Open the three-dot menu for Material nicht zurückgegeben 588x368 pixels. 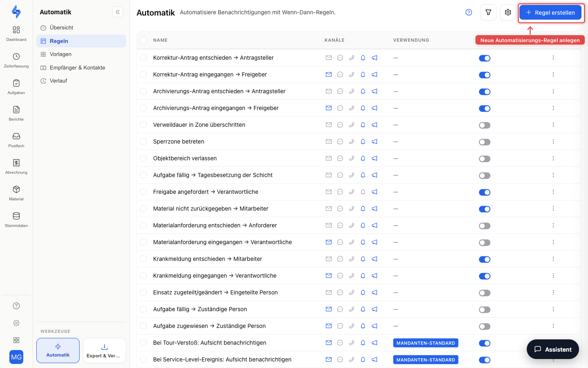[553, 209]
